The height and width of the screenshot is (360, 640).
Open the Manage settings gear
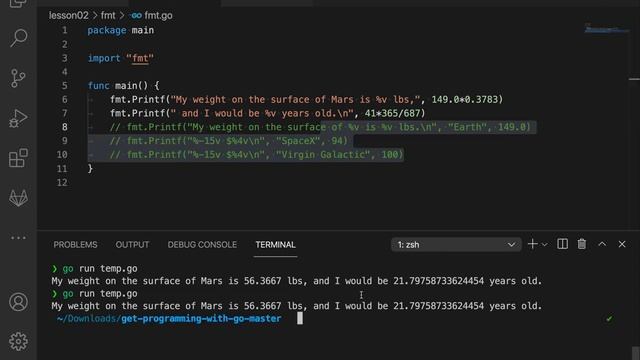18,341
